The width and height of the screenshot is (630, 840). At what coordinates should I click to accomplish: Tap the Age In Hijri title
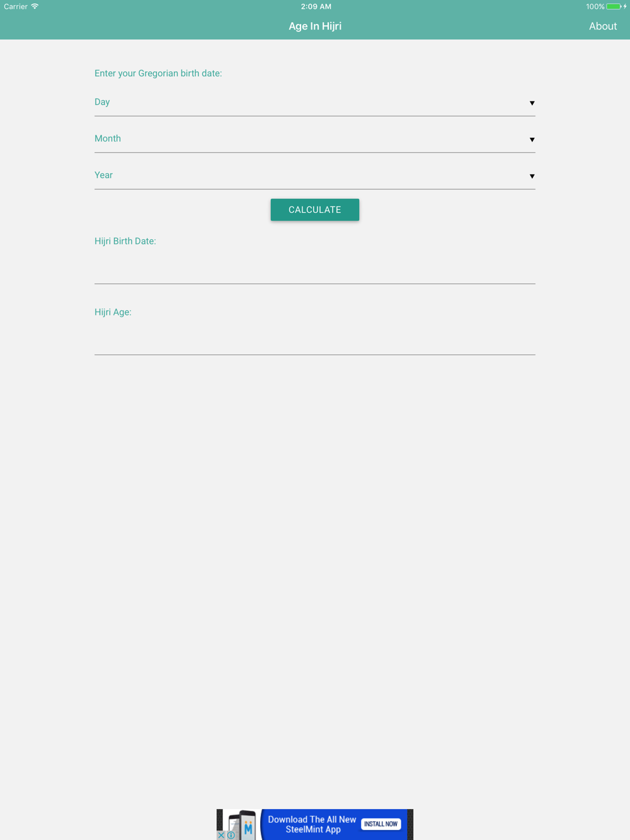[315, 26]
